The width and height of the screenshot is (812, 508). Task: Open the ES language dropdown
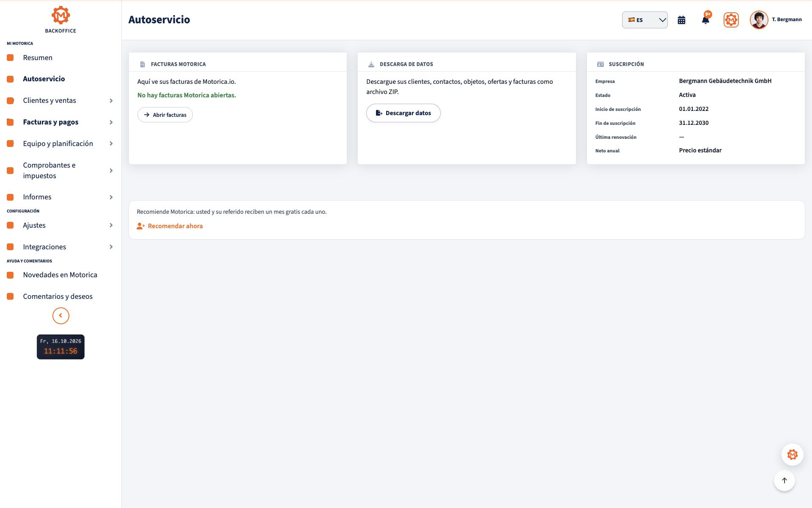(645, 20)
